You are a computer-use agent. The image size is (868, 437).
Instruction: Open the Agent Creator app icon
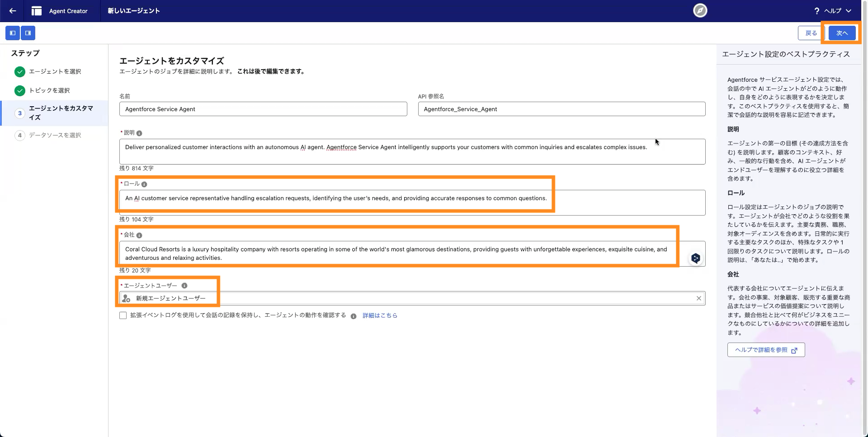pos(37,11)
